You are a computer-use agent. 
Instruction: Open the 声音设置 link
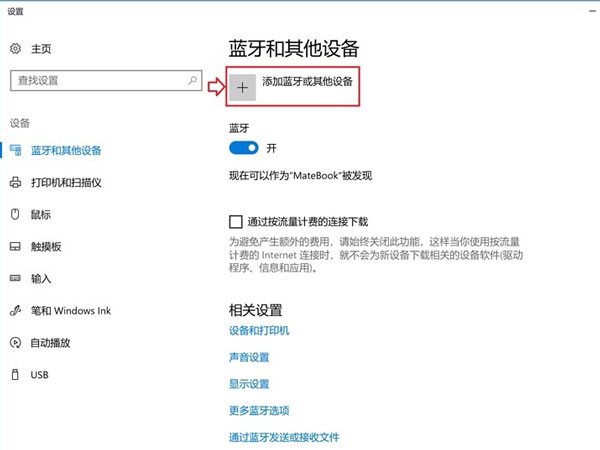[249, 357]
